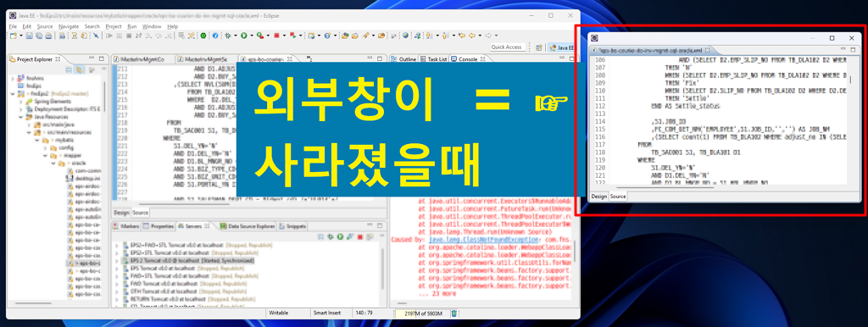Viewport: 868px width, 327px height.
Task: Select the EPS 2 Tomcat Started server
Action: point(188,260)
